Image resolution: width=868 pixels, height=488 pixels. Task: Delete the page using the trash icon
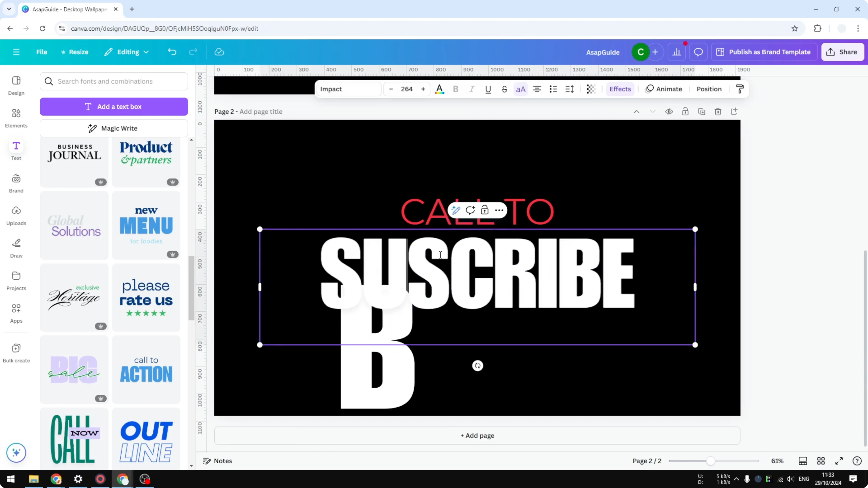(718, 112)
